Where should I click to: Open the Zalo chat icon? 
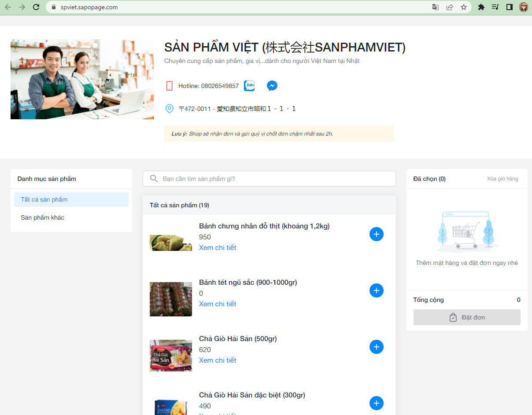(x=249, y=86)
